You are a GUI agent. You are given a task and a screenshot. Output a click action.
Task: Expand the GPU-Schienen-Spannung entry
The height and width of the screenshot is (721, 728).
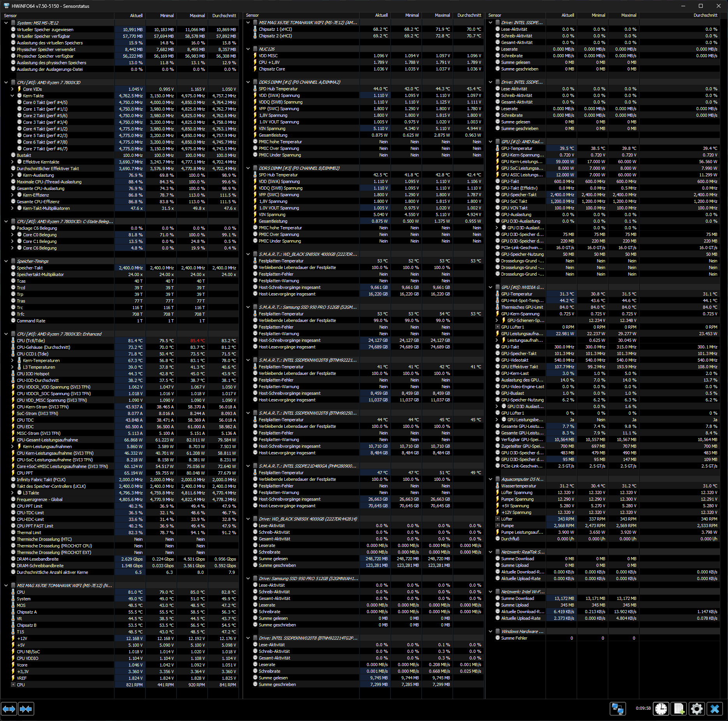(x=497, y=320)
